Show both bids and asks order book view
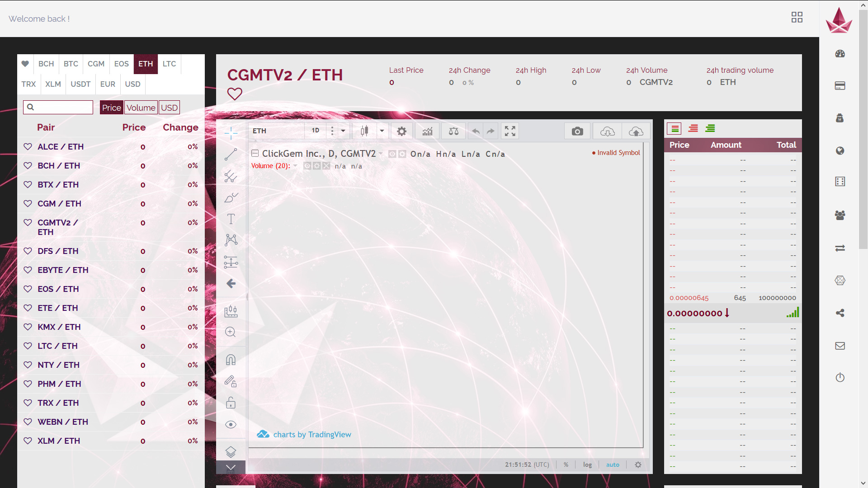The width and height of the screenshot is (868, 488). coord(674,129)
